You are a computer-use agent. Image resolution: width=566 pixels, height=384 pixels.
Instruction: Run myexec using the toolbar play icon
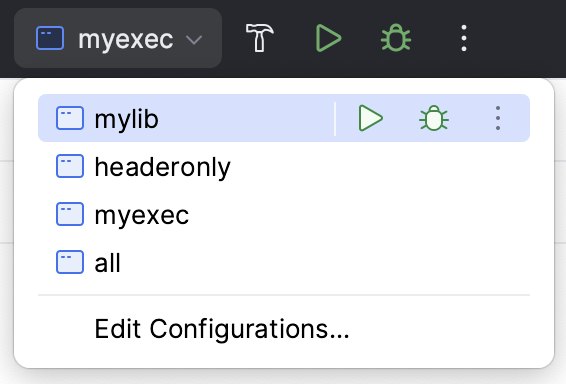pyautogui.click(x=328, y=38)
